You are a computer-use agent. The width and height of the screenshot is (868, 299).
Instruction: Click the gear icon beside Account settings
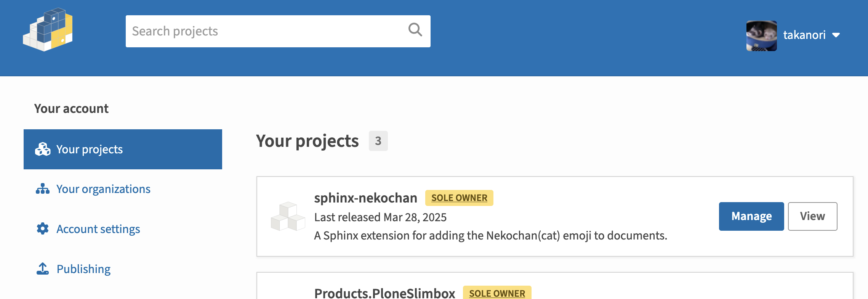[43, 229]
